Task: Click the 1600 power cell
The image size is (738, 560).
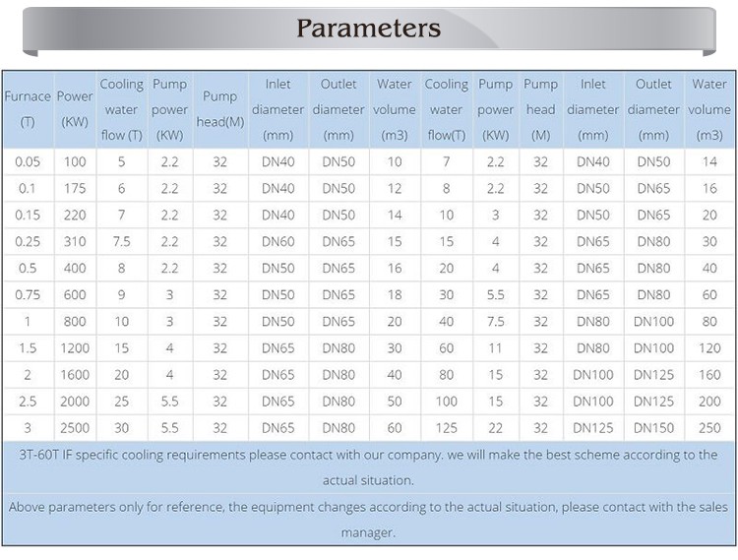Action: (x=75, y=374)
